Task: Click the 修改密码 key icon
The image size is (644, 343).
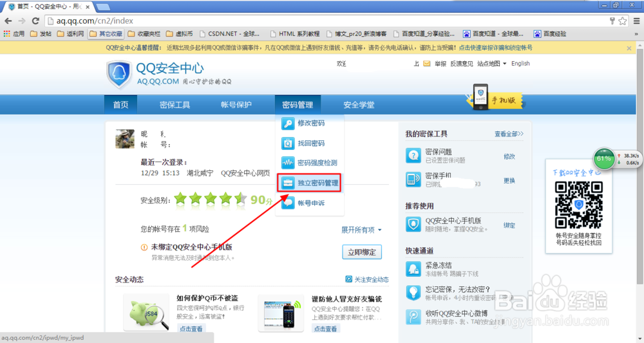Action: tap(287, 123)
